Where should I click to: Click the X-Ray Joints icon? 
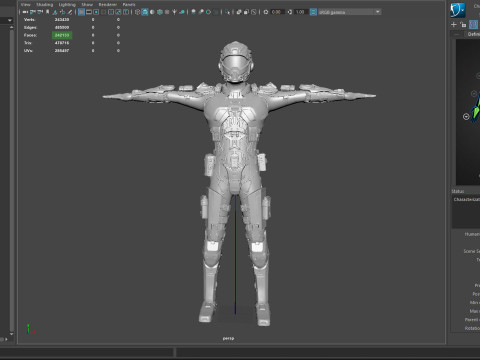pyautogui.click(x=254, y=12)
